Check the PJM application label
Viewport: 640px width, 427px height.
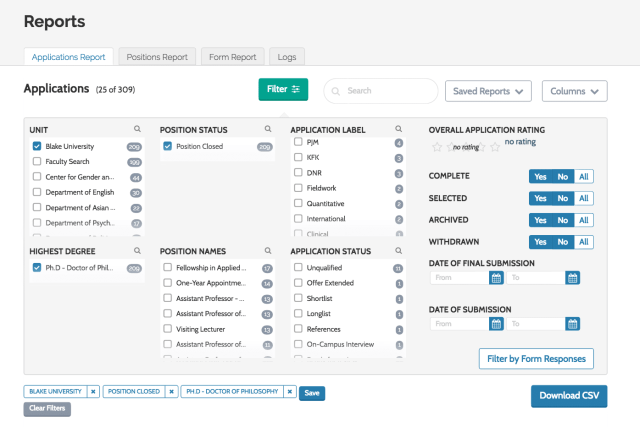[298, 142]
